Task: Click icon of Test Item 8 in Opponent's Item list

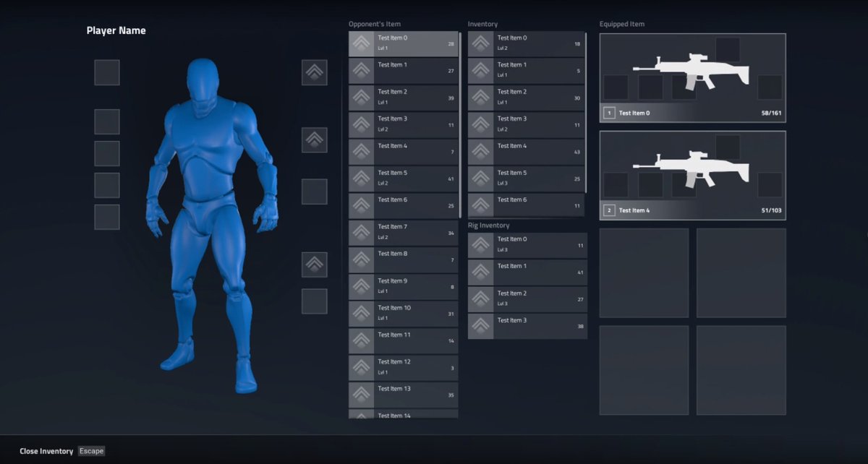Action: 361,260
